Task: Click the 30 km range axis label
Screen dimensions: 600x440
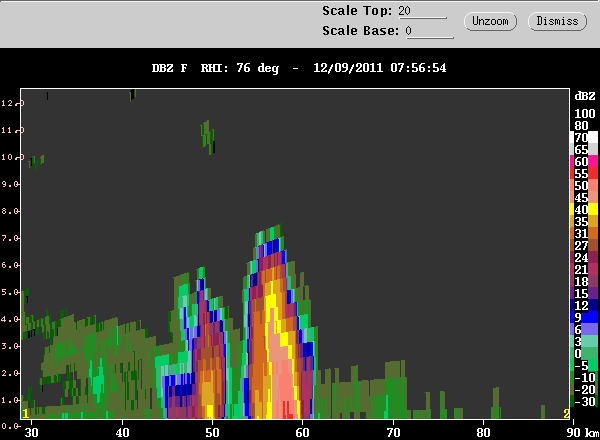Action: point(31,432)
